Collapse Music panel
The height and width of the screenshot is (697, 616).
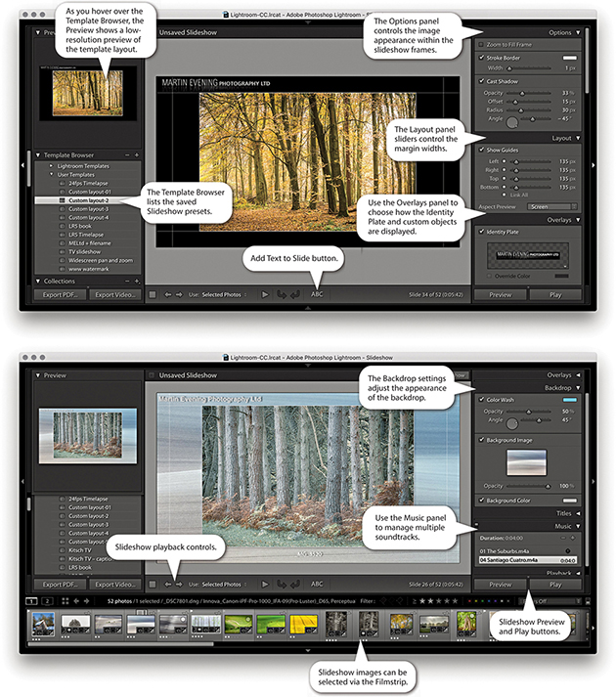tap(578, 526)
